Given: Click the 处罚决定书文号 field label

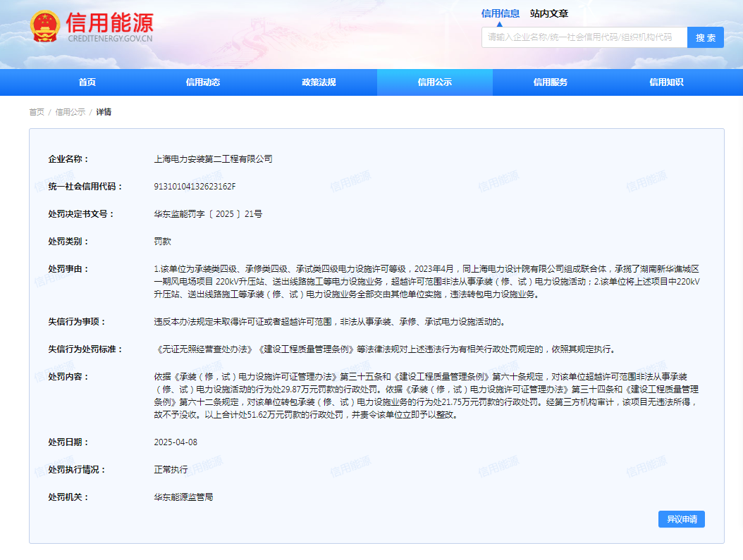Looking at the screenshot, I should coord(81,214).
